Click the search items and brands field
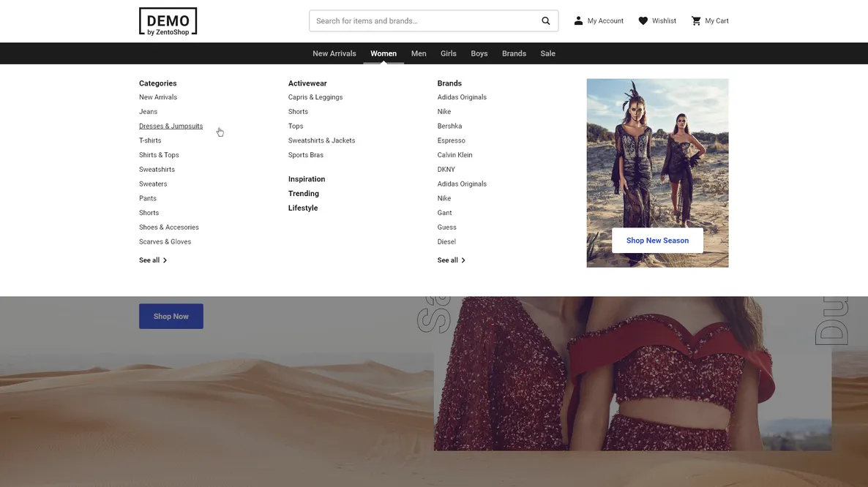The width and height of the screenshot is (868, 487). (424, 21)
